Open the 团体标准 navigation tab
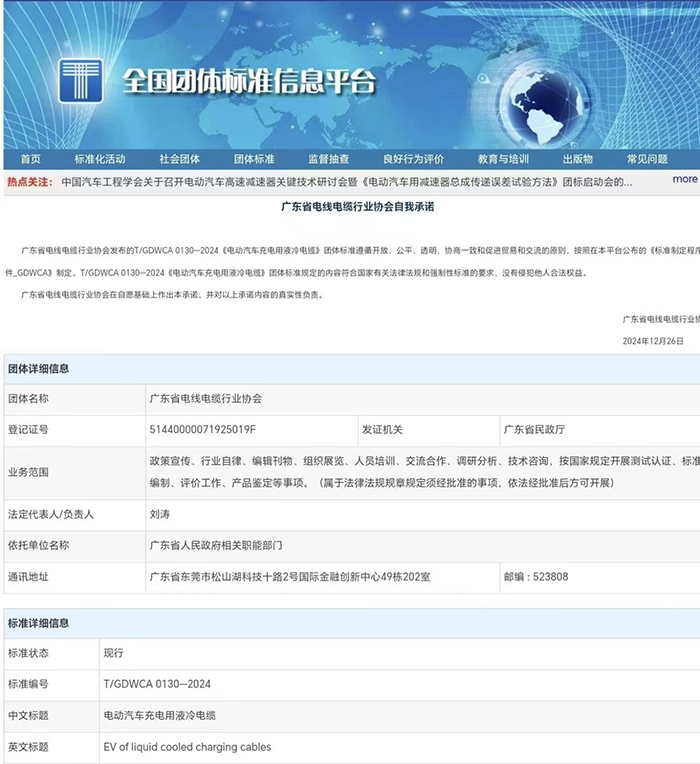This screenshot has width=700, height=764. pyautogui.click(x=254, y=159)
